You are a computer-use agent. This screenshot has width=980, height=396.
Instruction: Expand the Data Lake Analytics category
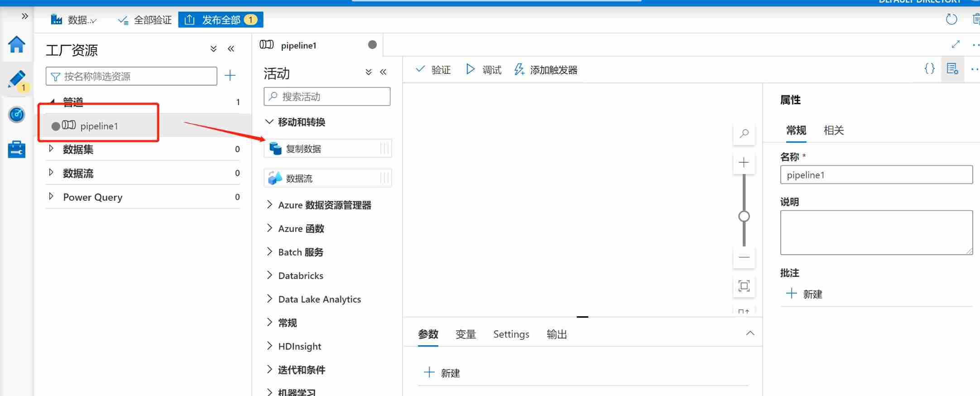(x=269, y=299)
